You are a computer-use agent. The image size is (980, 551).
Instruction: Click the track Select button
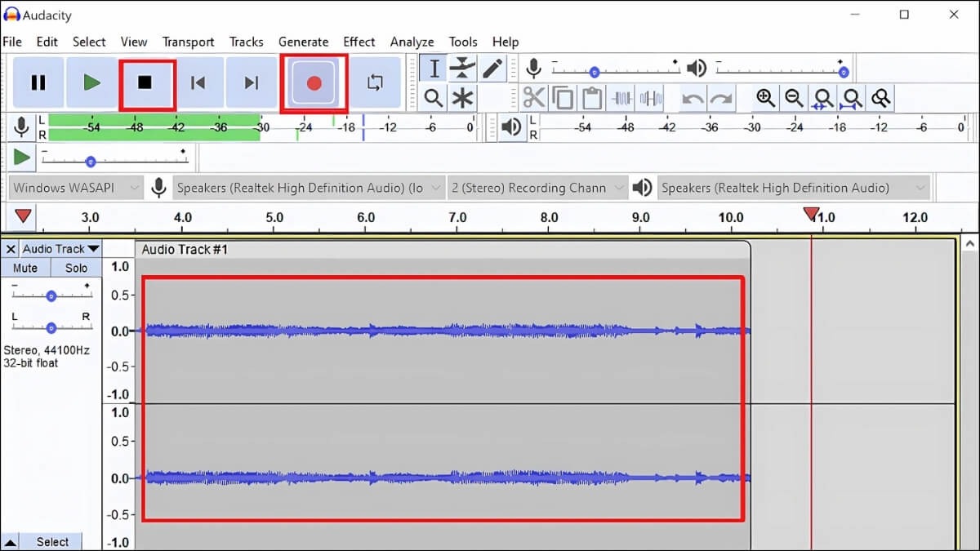(x=53, y=541)
